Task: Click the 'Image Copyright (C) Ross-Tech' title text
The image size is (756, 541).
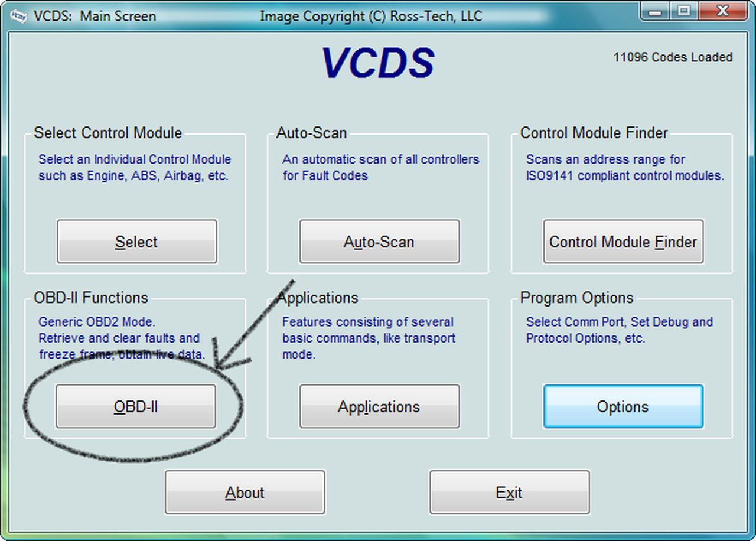Action: point(371,16)
